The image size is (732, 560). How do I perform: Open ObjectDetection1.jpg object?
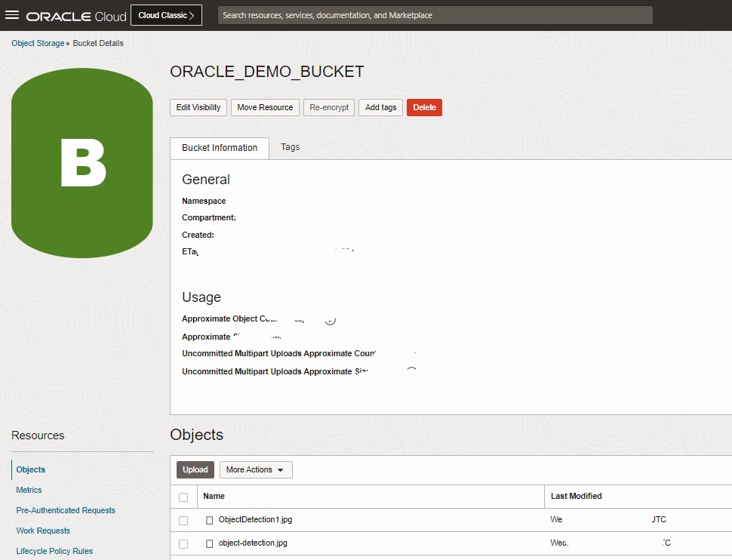[x=255, y=519]
